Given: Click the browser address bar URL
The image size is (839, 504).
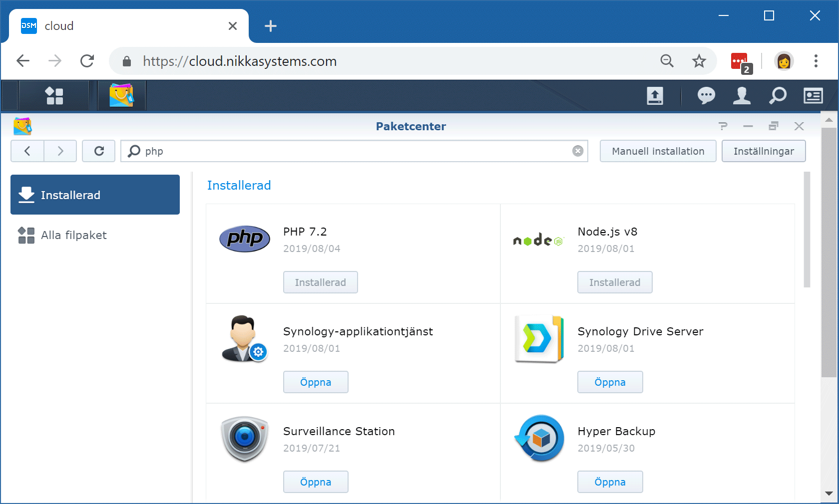Looking at the screenshot, I should coord(240,61).
